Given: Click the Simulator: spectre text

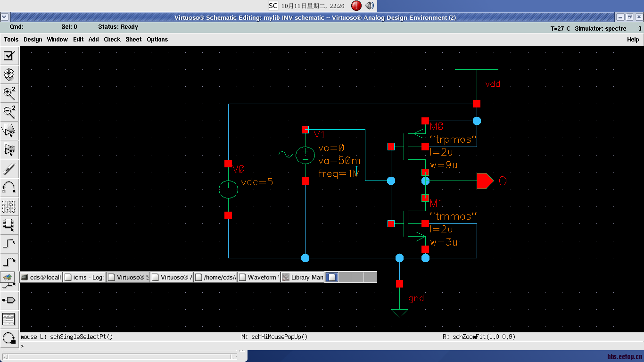Looking at the screenshot, I should [601, 29].
